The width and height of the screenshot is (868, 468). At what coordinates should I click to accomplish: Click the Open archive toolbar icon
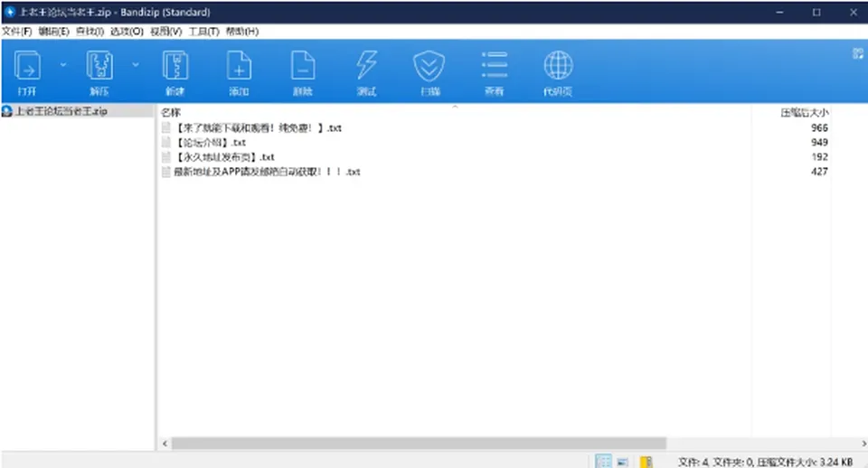click(27, 66)
